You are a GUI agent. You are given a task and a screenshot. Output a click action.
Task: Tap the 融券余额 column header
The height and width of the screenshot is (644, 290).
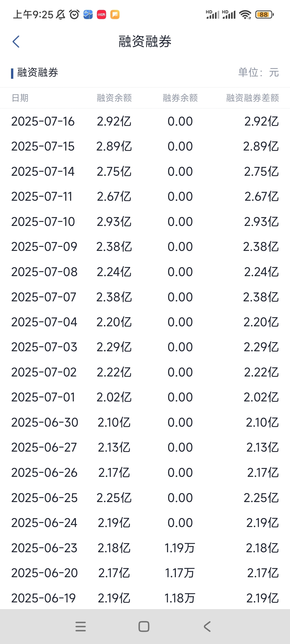[x=180, y=98]
